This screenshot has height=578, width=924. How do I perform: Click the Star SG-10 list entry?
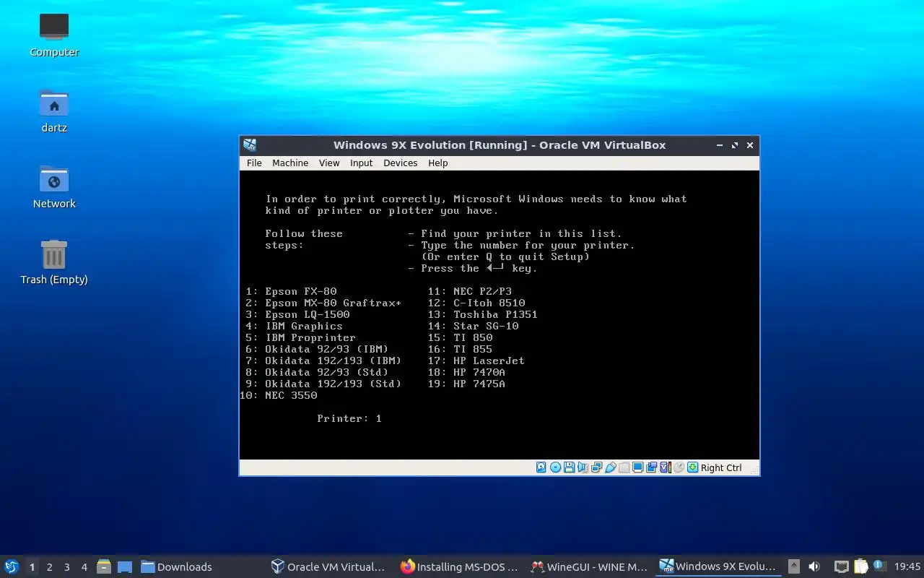coord(474,327)
